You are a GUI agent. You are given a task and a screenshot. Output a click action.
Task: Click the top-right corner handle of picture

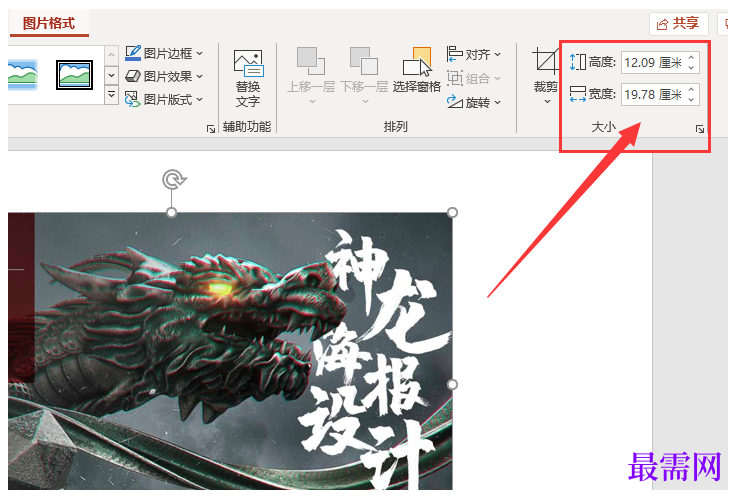pyautogui.click(x=452, y=212)
